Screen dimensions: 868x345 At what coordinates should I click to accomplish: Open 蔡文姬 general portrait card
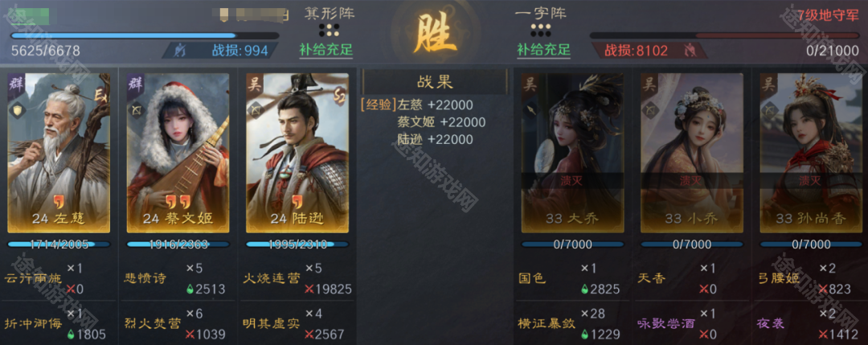(x=178, y=153)
